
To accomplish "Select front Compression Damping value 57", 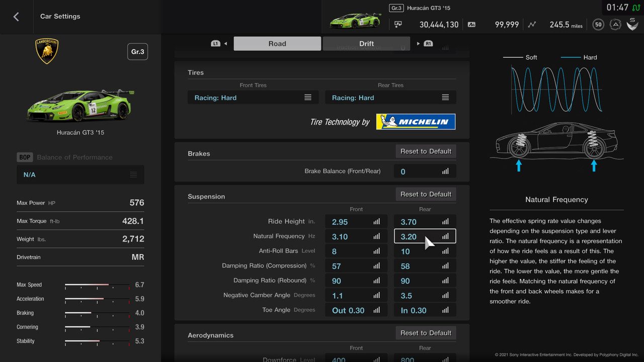I will [x=356, y=266].
